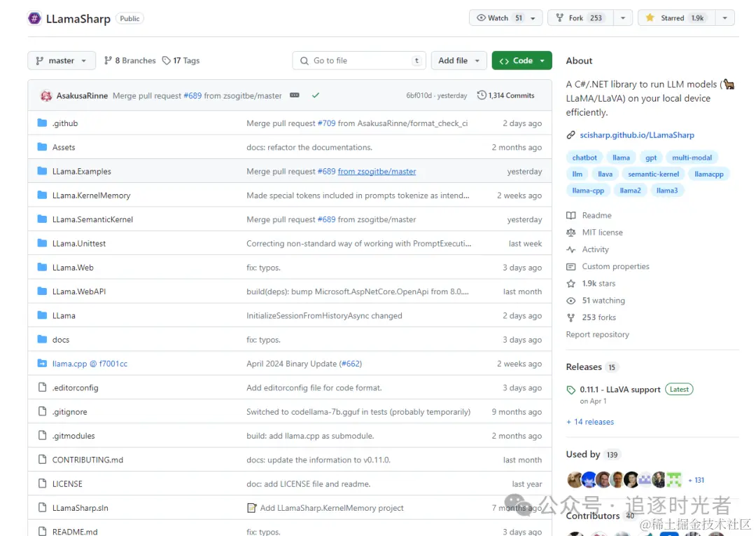This screenshot has height=536, width=756.
Task: Click the submodule icon beside llama.cpp
Action: pos(43,363)
